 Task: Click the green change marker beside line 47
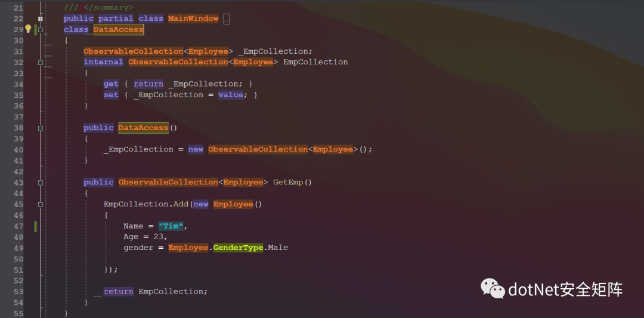36,226
